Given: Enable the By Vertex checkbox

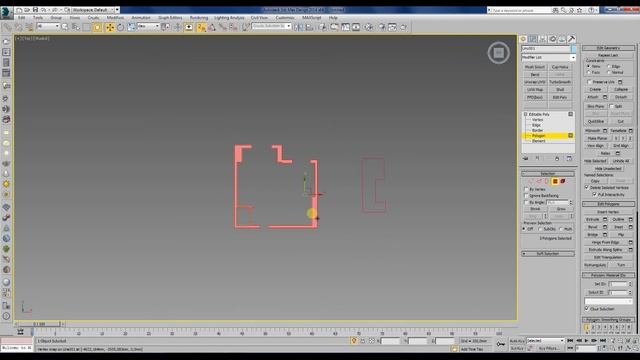Looking at the screenshot, I should click(x=526, y=189).
